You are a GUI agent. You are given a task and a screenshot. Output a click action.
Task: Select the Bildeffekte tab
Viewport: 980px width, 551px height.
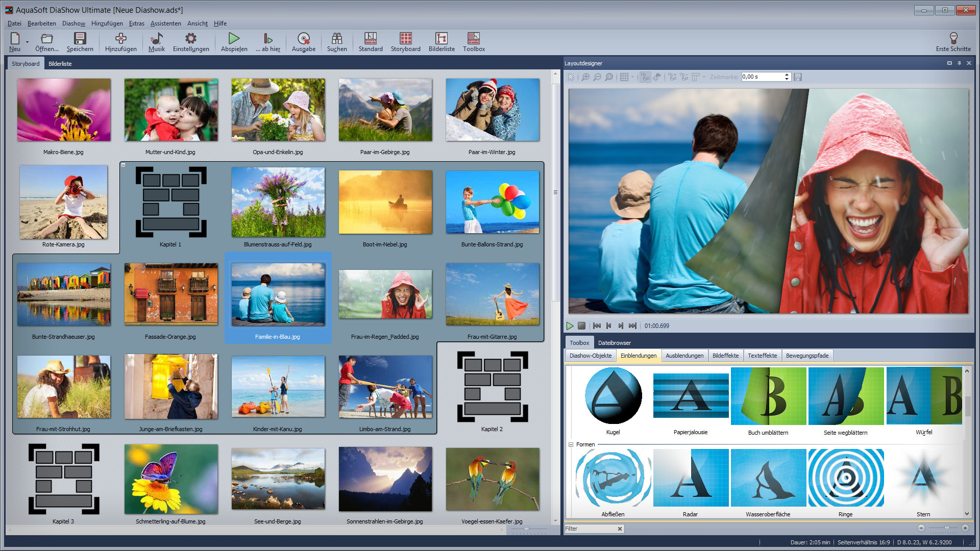(725, 356)
